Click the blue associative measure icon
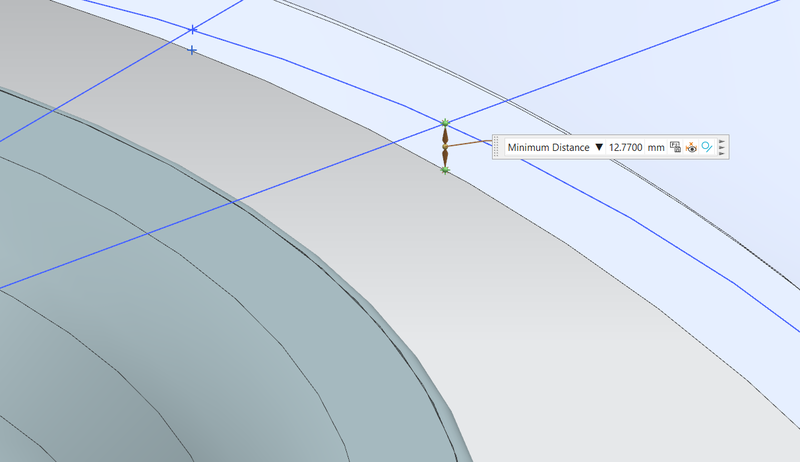Screen dimensions: 800x462 (706, 147)
